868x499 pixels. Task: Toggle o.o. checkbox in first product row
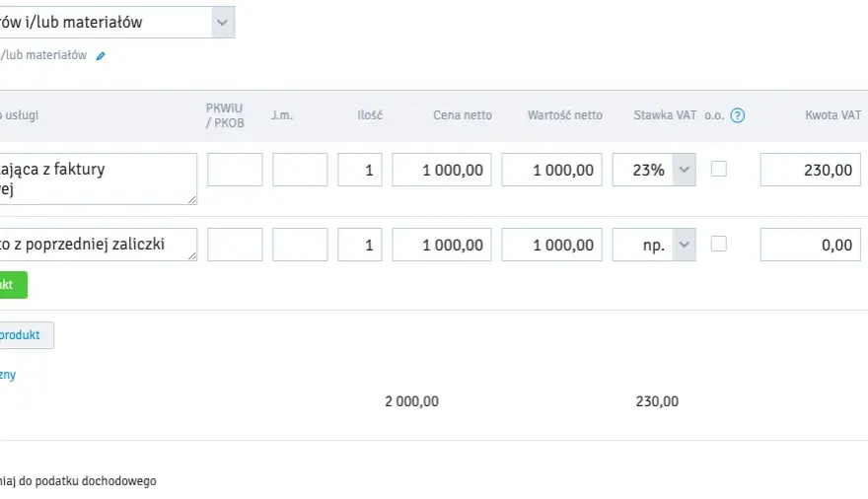(718, 169)
